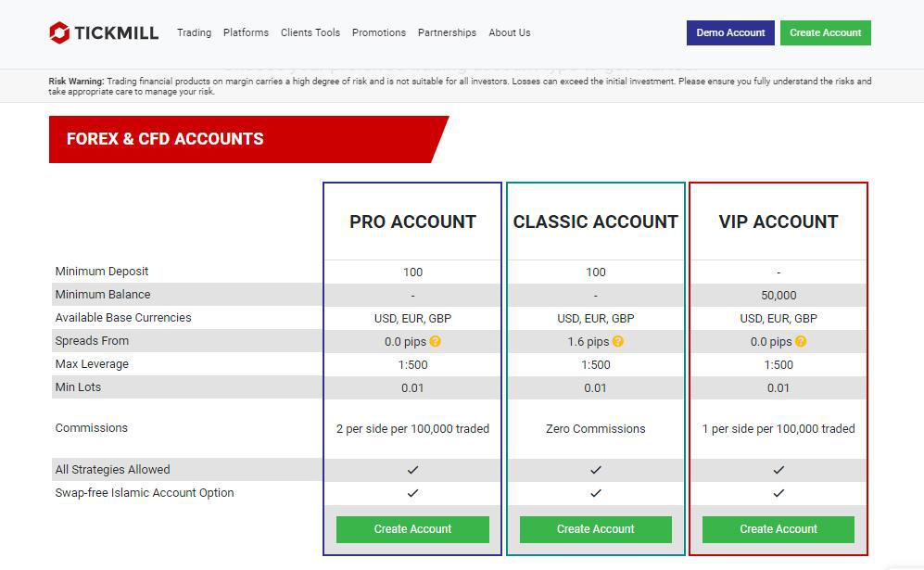This screenshot has height=570, width=924.
Task: Click Classic Account Swap-free Islamic option checkmark
Action: click(596, 493)
